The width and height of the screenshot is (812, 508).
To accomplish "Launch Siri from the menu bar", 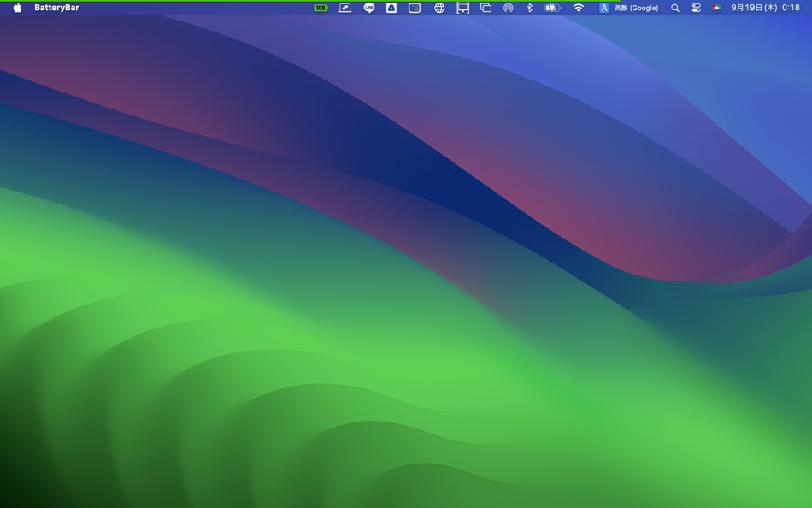I will [x=716, y=8].
